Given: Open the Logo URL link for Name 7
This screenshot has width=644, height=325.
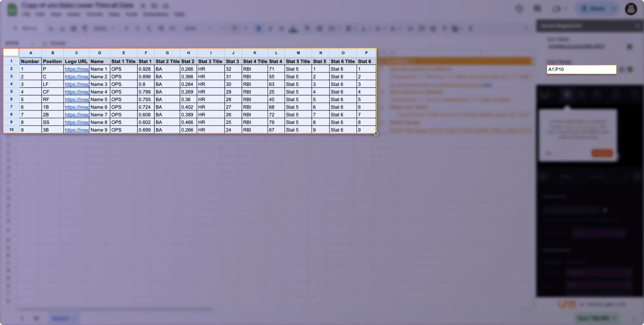Looking at the screenshot, I should [77, 115].
